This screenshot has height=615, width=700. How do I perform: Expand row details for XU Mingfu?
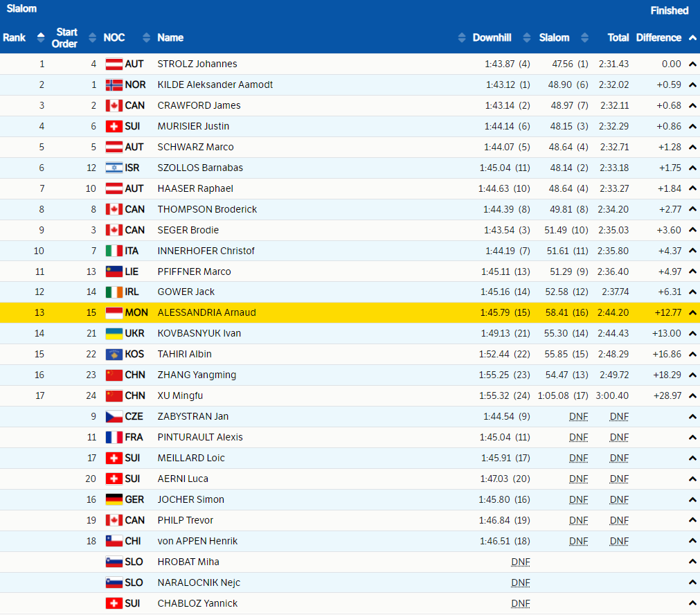point(692,396)
